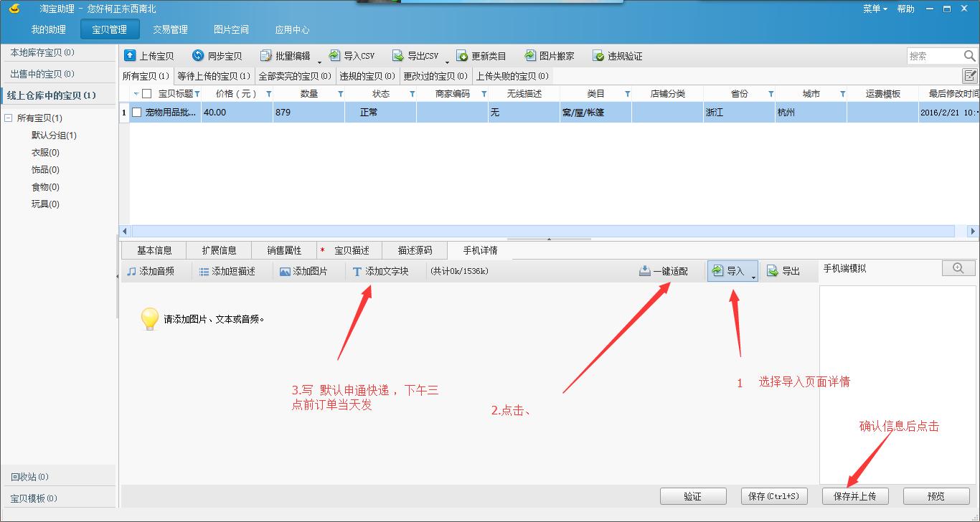Click the 上传宝贝 upload icon
Image resolution: width=980 pixels, height=522 pixels.
131,55
